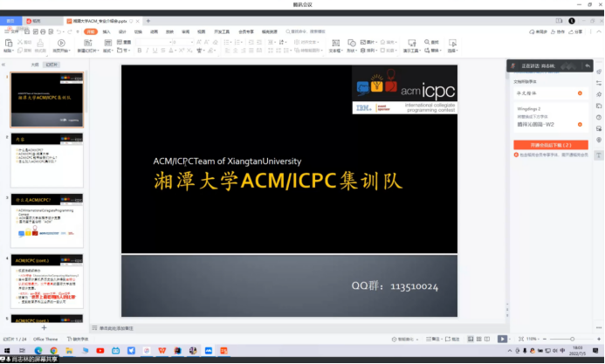Open the font size combo box

(x=182, y=42)
